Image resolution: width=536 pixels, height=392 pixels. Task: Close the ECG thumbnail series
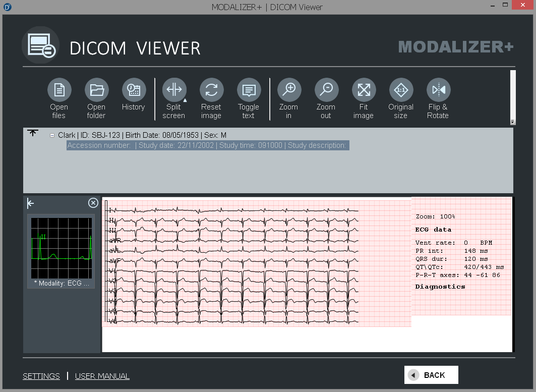pos(93,203)
